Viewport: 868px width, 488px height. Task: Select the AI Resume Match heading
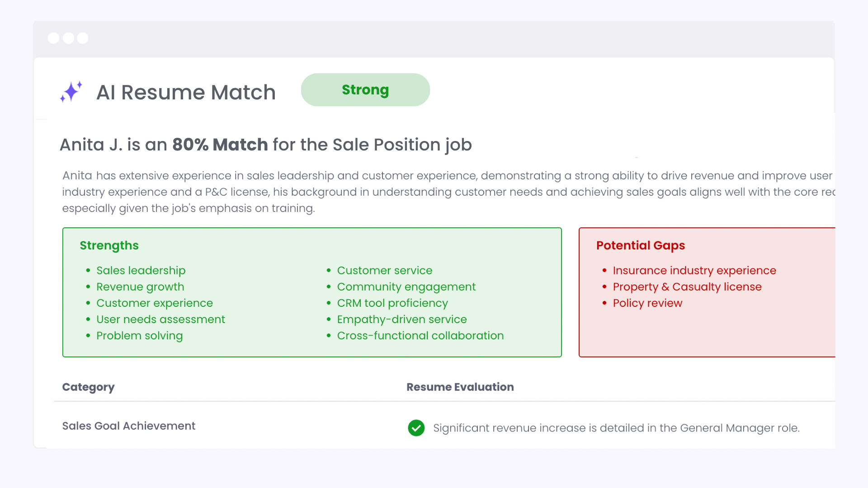point(186,93)
